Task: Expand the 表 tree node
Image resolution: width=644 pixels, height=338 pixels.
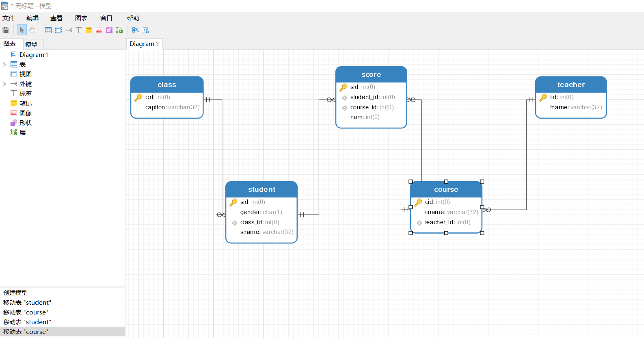Action: pyautogui.click(x=4, y=65)
